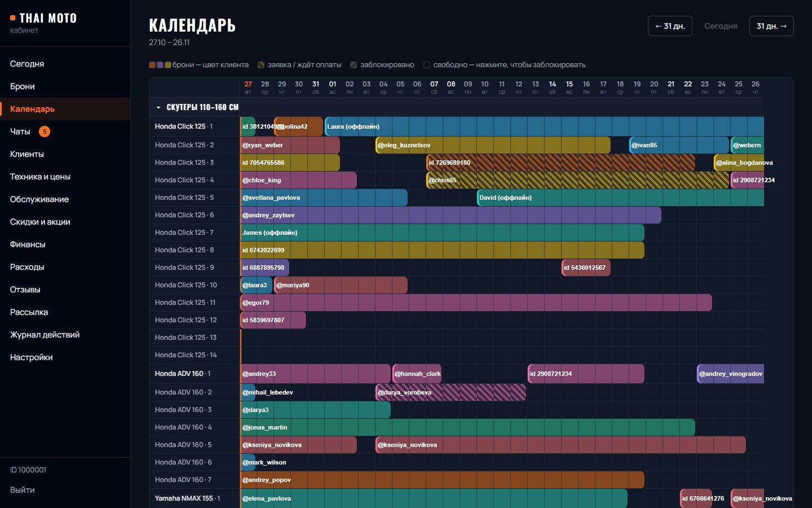Image resolution: width=812 pixels, height=508 pixels.
Task: Jump forward 31 days in the calendar
Action: [771, 26]
